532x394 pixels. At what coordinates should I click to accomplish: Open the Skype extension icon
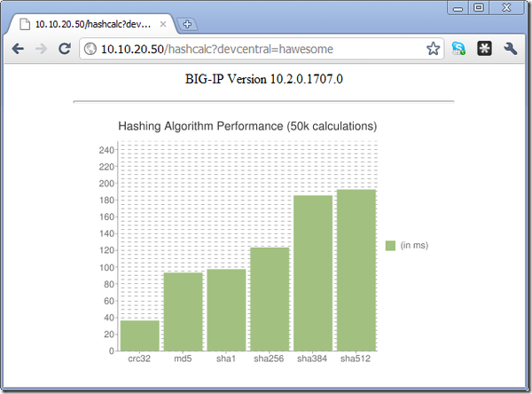(x=458, y=49)
